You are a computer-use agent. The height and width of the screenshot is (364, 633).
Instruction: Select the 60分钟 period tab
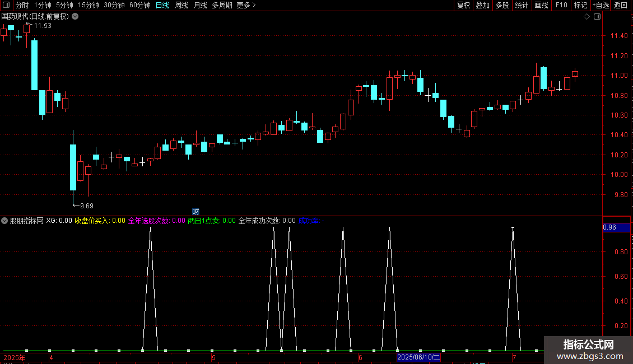click(140, 5)
